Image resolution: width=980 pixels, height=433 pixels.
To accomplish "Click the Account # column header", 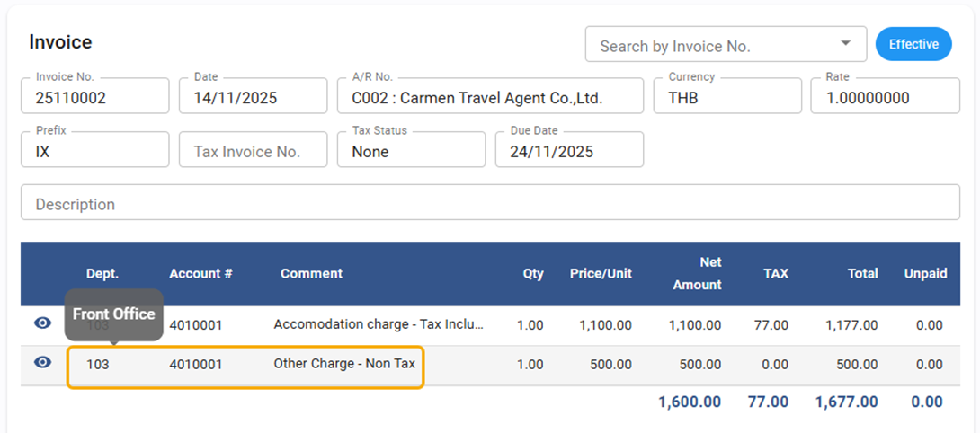I will point(200,274).
